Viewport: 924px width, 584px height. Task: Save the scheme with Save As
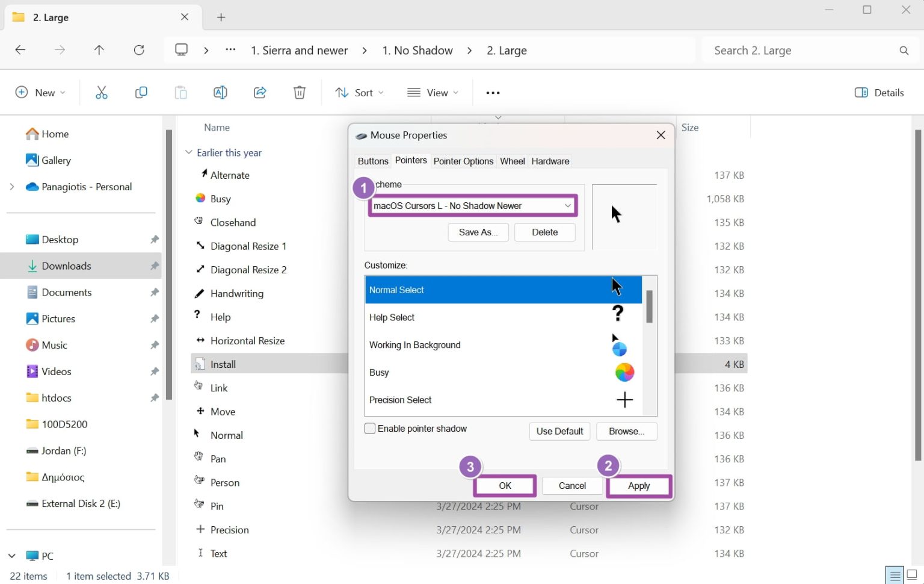(x=478, y=232)
